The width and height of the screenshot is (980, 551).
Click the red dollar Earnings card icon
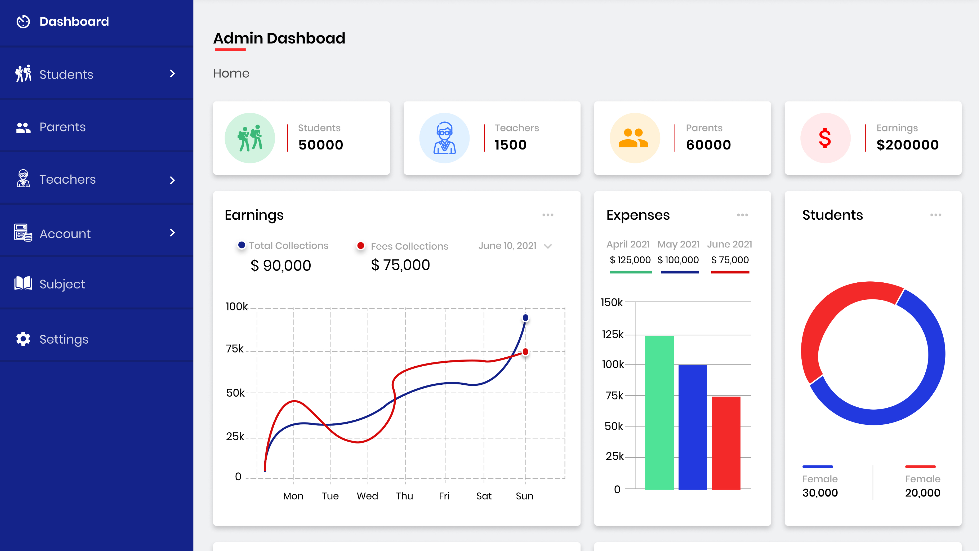[825, 138]
